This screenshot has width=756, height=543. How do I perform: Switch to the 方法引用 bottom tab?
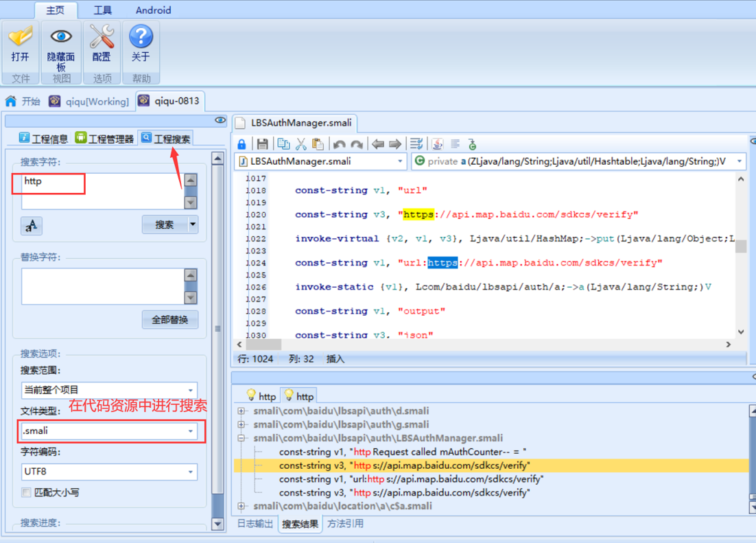(345, 524)
